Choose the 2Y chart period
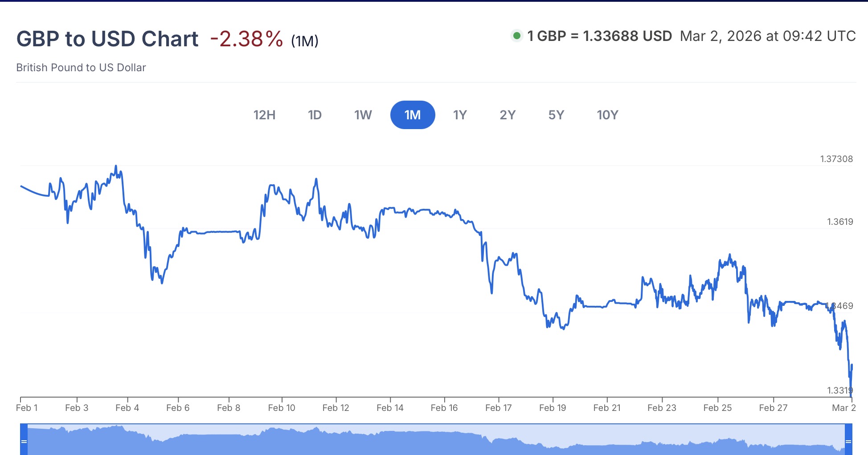This screenshot has width=868, height=455. coord(508,115)
